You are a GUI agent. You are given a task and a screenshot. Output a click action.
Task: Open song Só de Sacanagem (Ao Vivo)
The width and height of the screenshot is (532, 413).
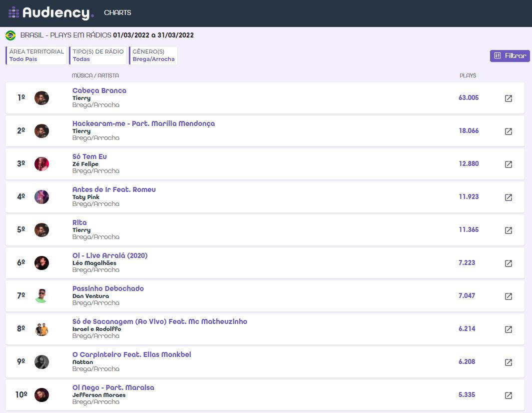[x=159, y=321]
